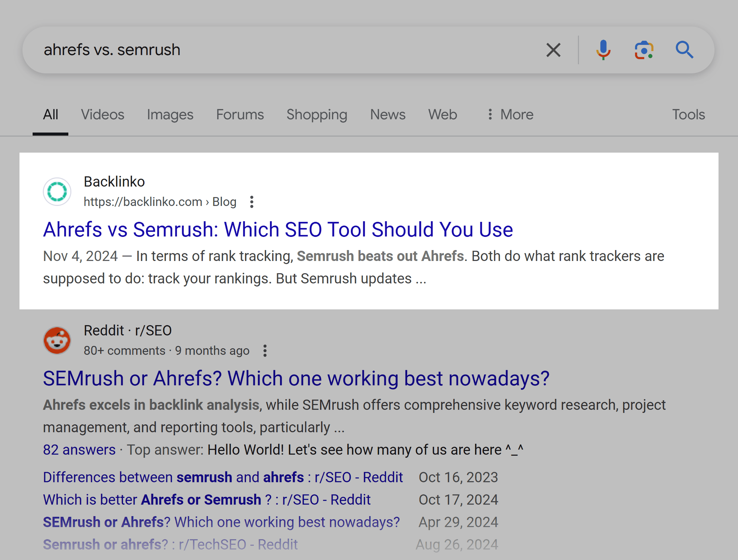Click Reddit · r/SEO source name
Image resolution: width=738 pixels, height=560 pixels.
coord(128,331)
